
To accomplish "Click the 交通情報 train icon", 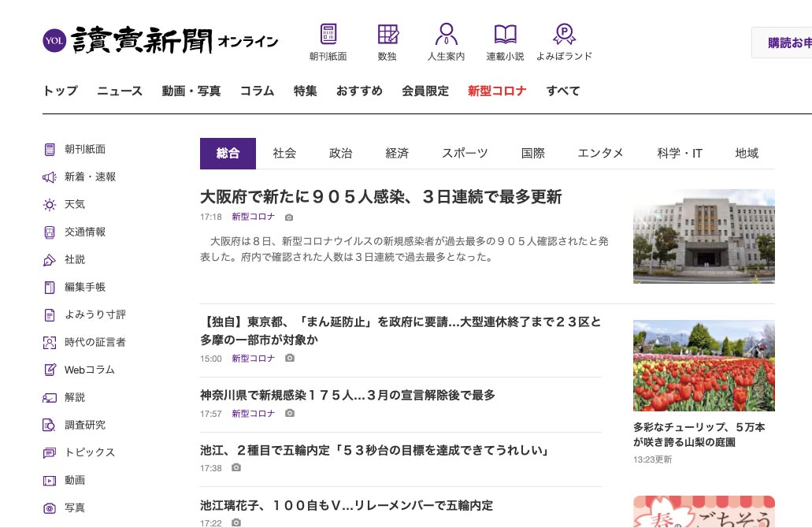I will 50,232.
